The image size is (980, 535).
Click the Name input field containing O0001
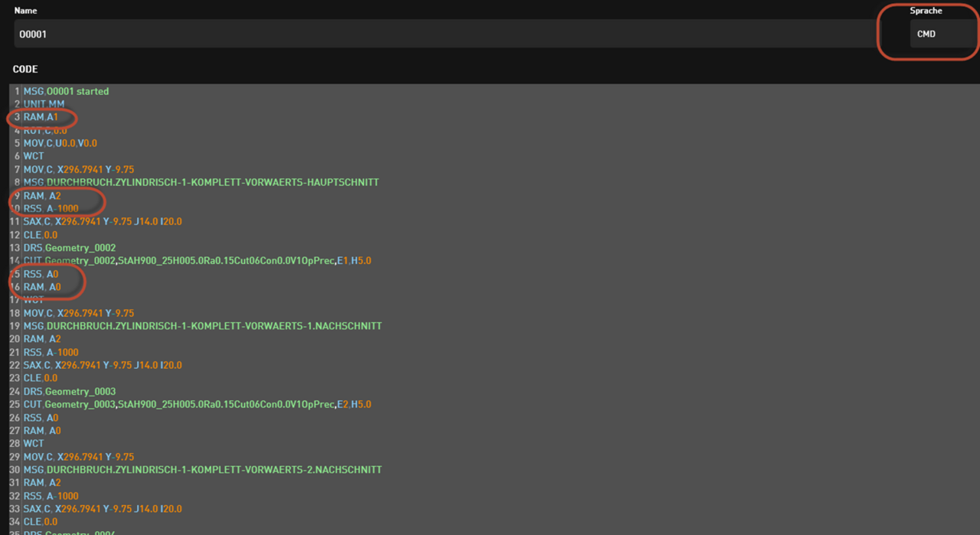tap(444, 34)
